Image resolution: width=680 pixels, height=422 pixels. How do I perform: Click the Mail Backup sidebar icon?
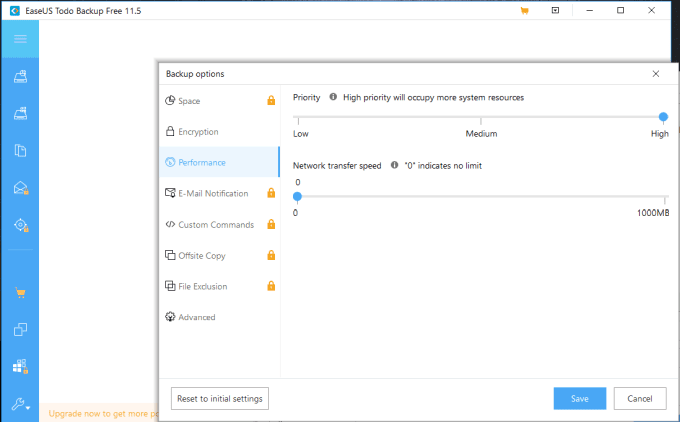click(x=20, y=188)
